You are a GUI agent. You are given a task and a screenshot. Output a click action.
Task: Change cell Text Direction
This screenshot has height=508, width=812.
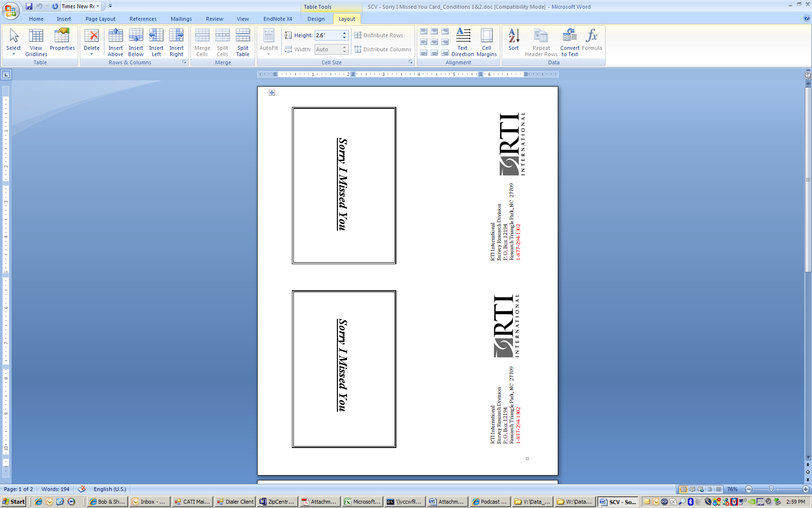463,43
